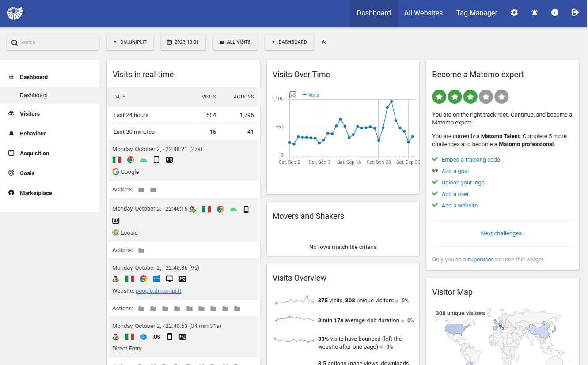588x365 pixels.
Task: Click the Visitors binoculars icon in the sidebar
Action: (11, 113)
